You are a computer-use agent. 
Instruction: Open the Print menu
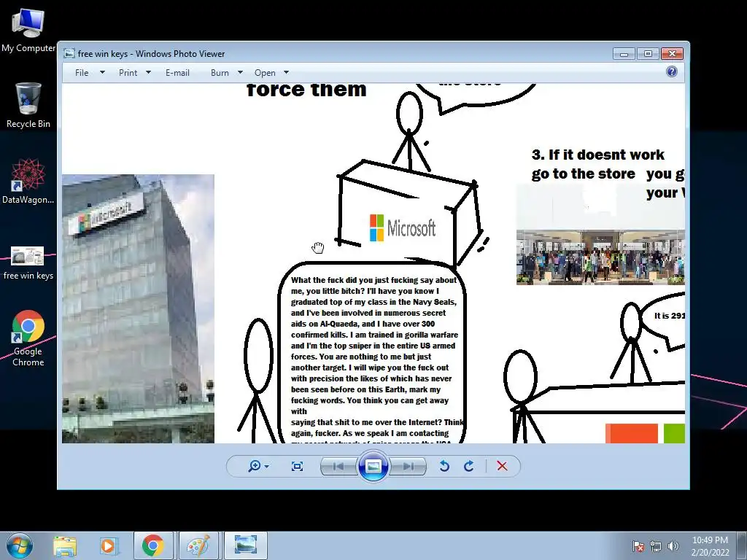point(128,73)
